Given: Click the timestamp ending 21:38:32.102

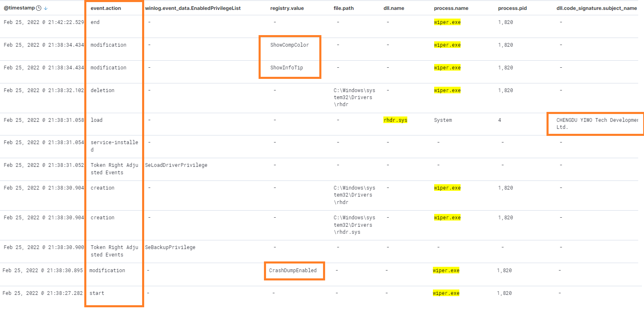Looking at the screenshot, I should [44, 90].
